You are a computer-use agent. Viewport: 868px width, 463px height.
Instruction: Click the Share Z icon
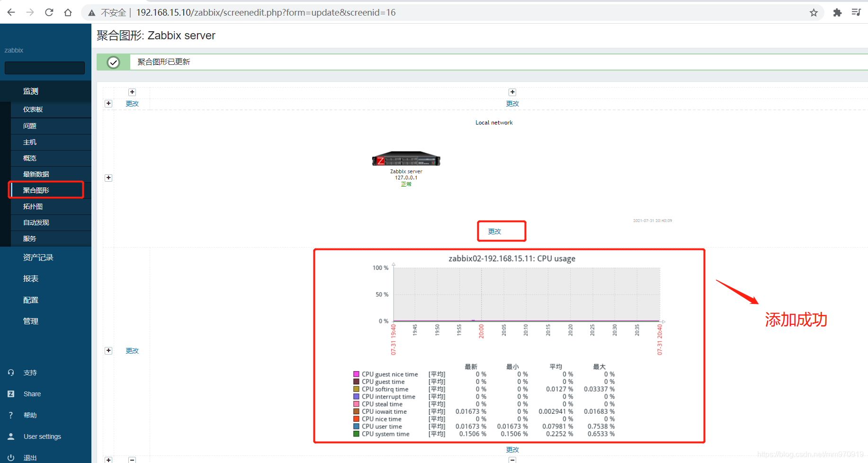click(x=11, y=394)
